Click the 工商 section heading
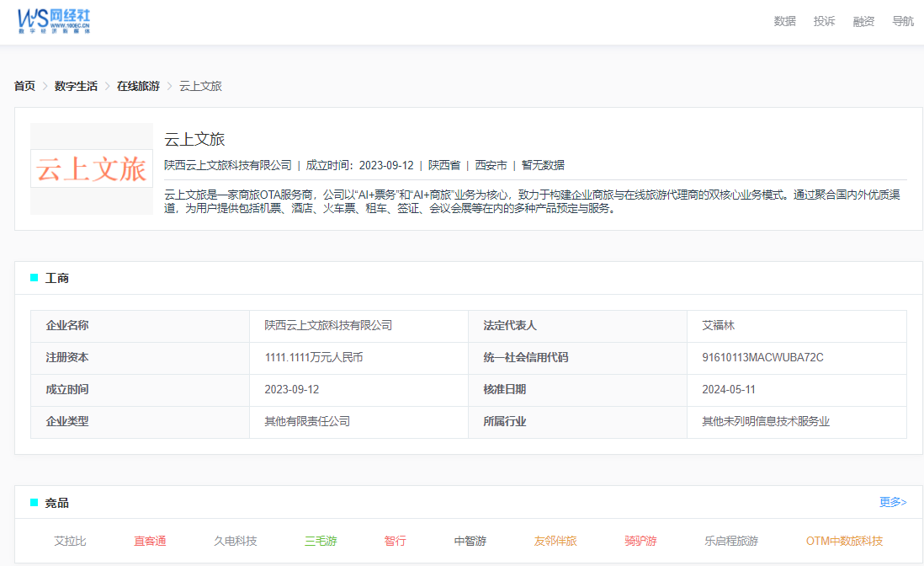This screenshot has width=924, height=566. coord(56,278)
